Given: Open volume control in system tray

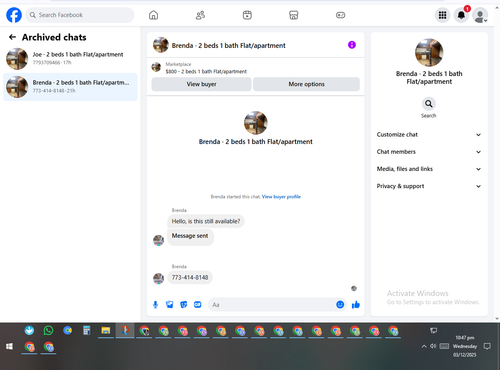Looking at the screenshot, I should (433, 346).
